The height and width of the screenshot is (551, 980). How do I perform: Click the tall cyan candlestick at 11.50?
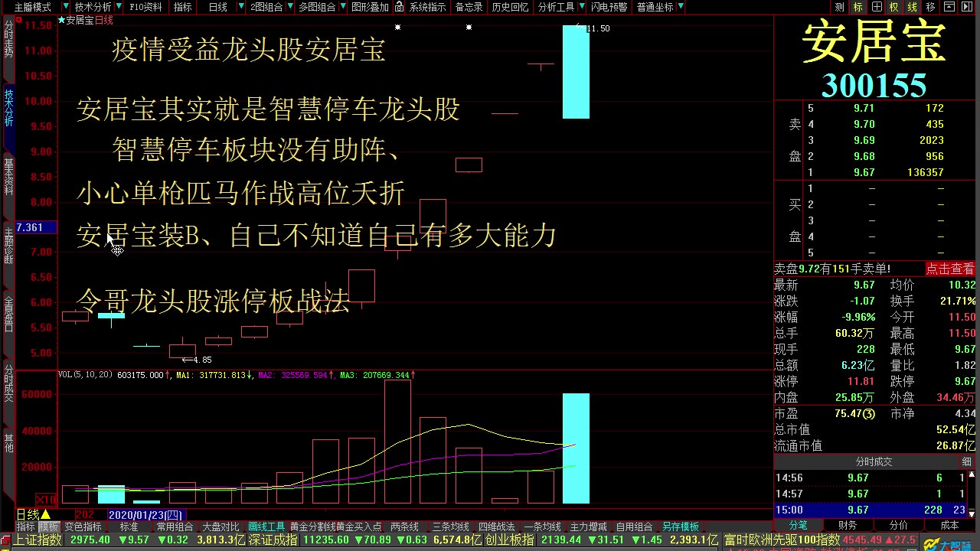pos(576,72)
